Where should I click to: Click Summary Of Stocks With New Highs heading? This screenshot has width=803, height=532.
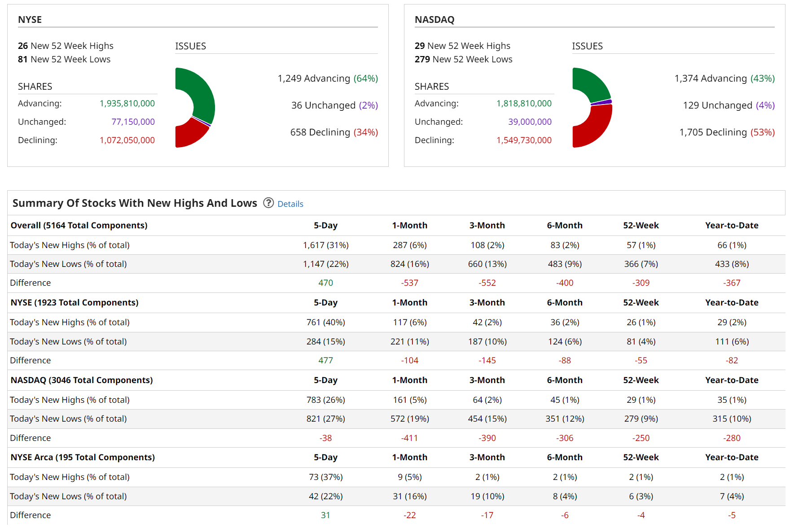tap(135, 203)
